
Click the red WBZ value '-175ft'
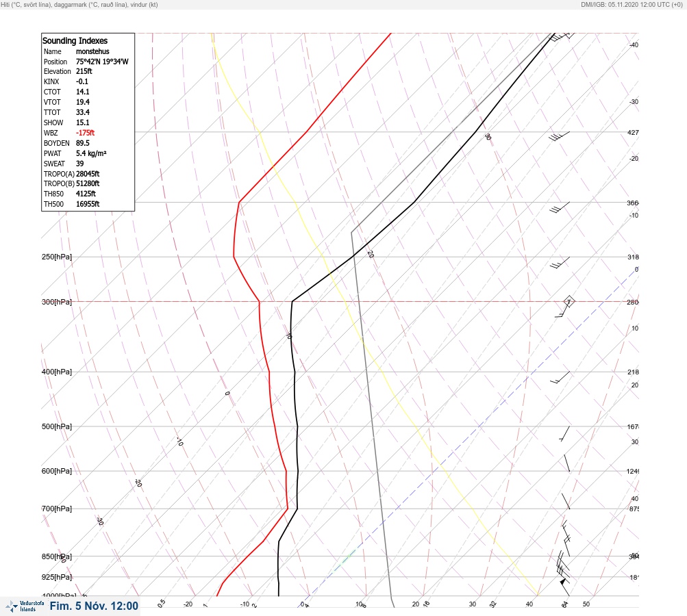click(85, 133)
